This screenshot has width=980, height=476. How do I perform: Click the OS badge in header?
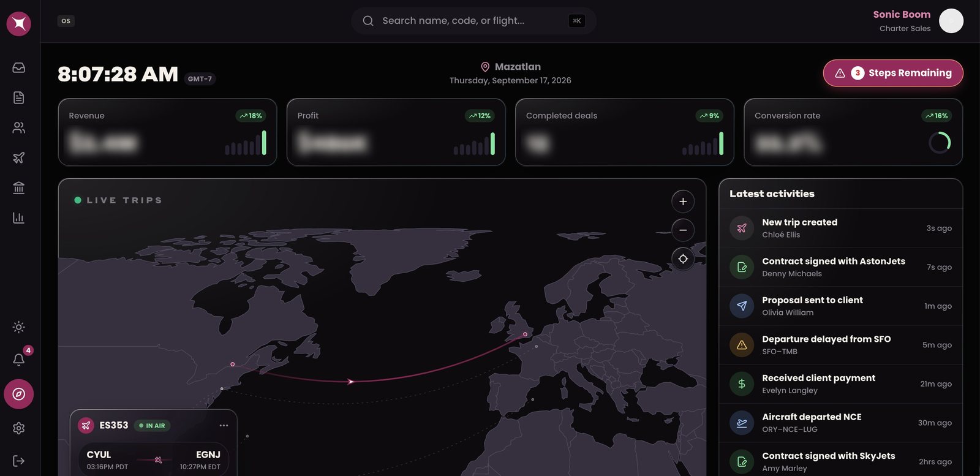pos(66,21)
